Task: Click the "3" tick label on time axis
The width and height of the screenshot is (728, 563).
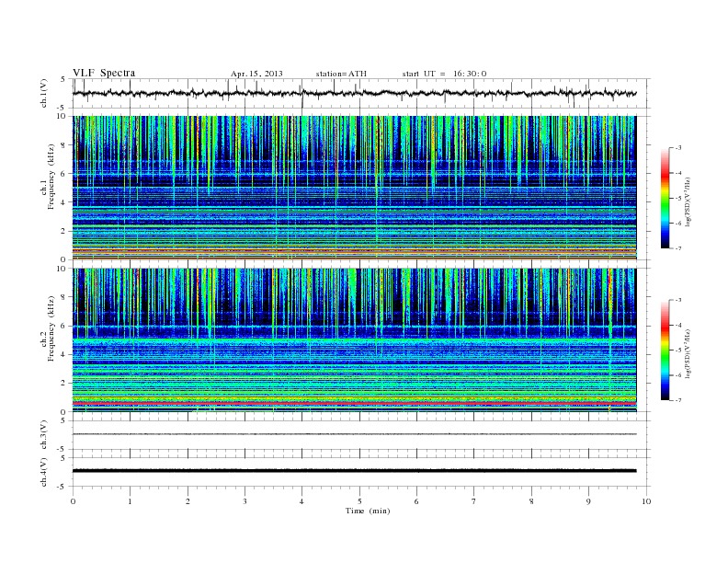Action: (x=245, y=501)
